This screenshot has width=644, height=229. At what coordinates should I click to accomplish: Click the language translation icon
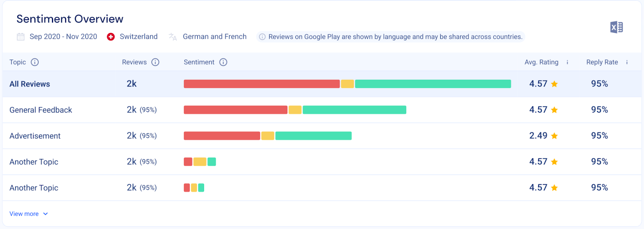coord(173,37)
